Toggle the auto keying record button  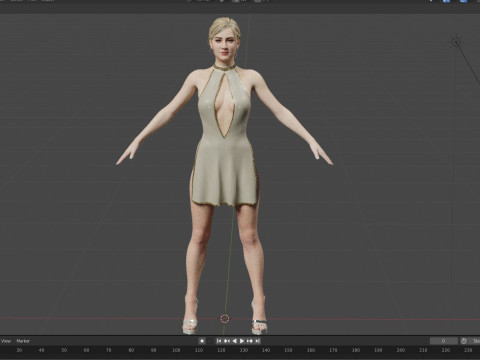(202, 341)
